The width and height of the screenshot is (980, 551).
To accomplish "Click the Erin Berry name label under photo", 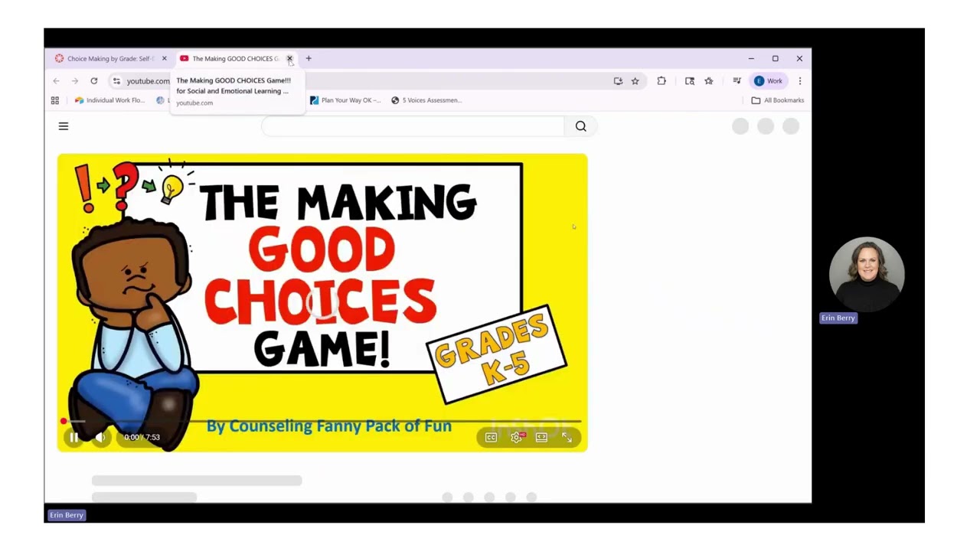I will [x=838, y=318].
